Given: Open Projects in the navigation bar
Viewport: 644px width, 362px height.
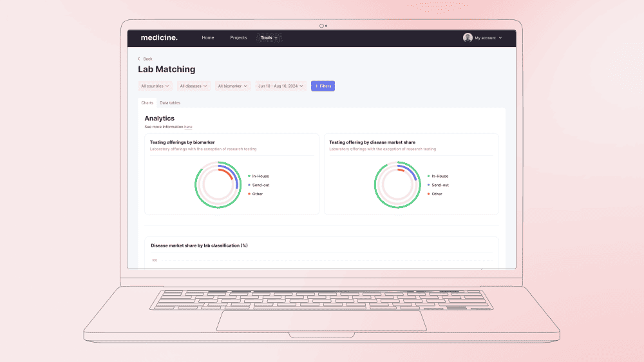Looking at the screenshot, I should pos(238,38).
